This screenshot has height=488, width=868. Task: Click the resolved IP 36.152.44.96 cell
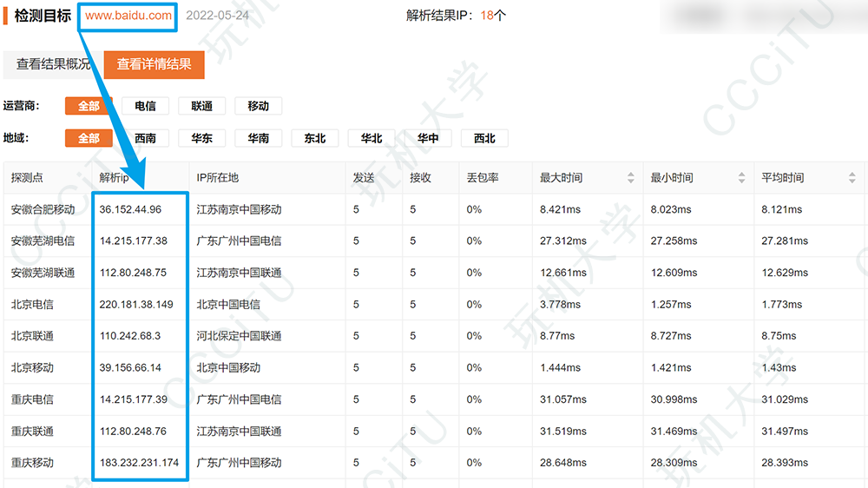130,209
